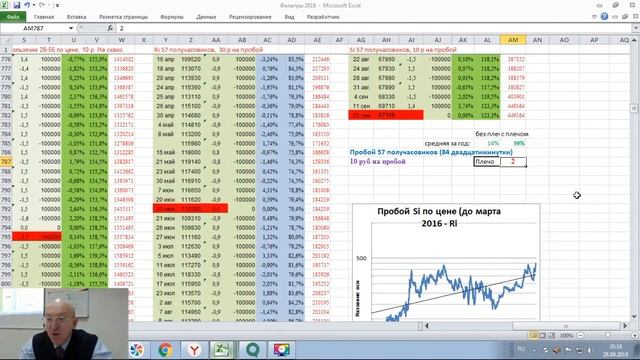Click the Save icon in quick access toolbar
Screen dimensions: 640x360
(17, 5)
